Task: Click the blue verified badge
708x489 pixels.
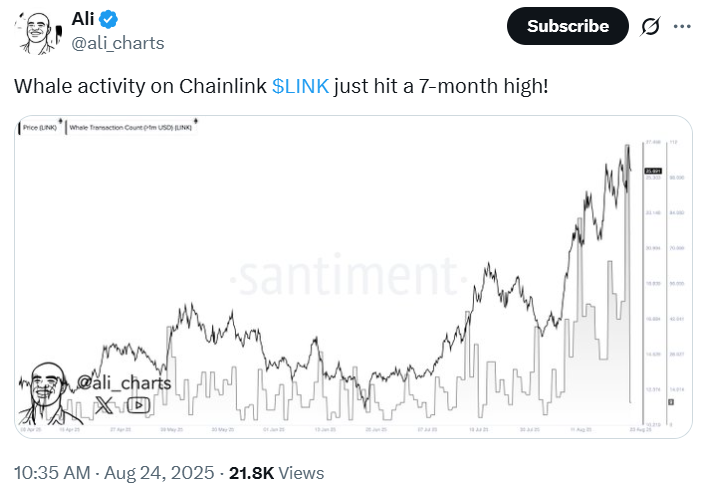Action: click(x=108, y=19)
